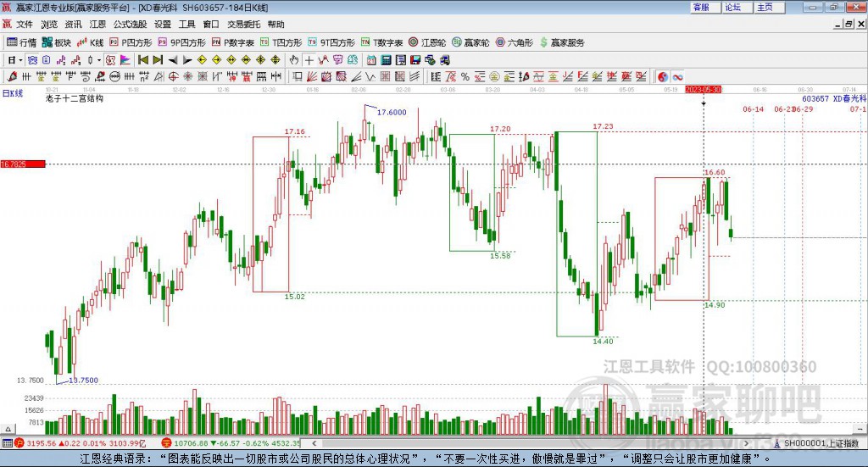Jump to the last bar icon
868x467 pixels.
coord(158,60)
